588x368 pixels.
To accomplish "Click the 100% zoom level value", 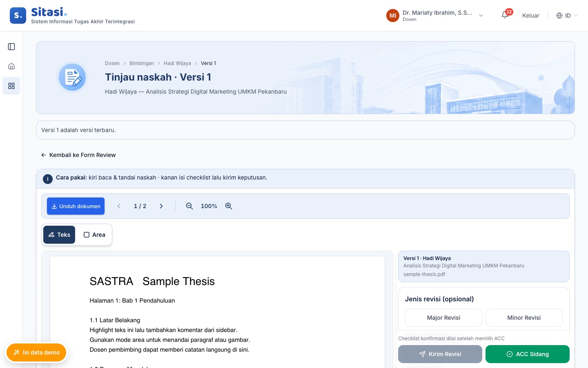I will click(x=209, y=206).
